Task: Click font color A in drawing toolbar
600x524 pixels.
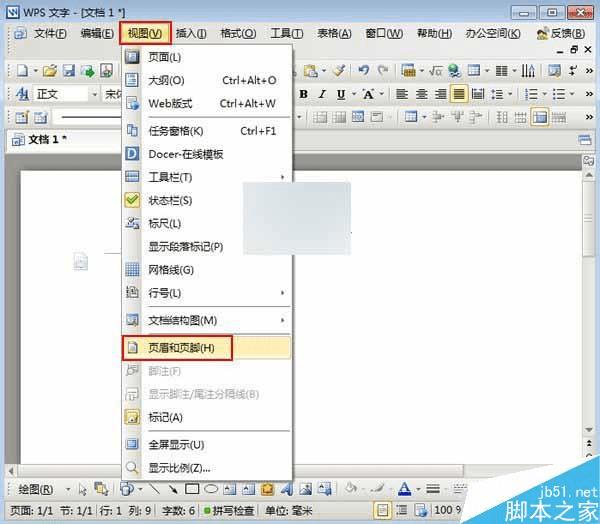Action: [x=404, y=489]
